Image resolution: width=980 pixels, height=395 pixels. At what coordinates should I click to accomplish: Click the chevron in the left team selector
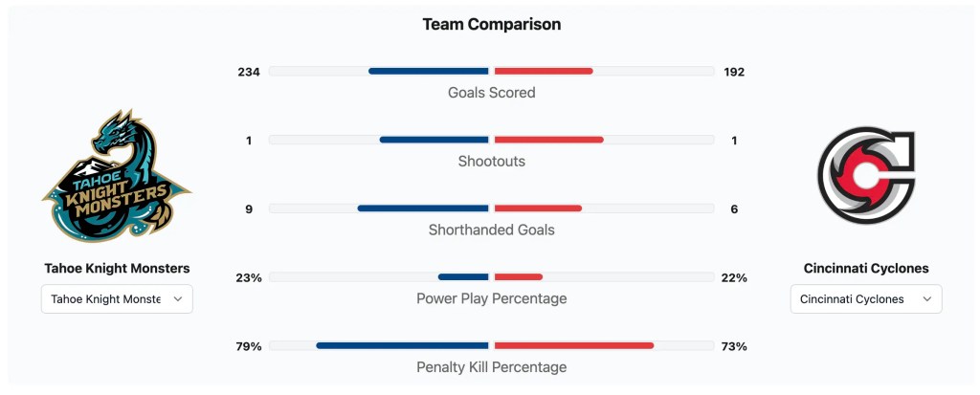(x=178, y=299)
